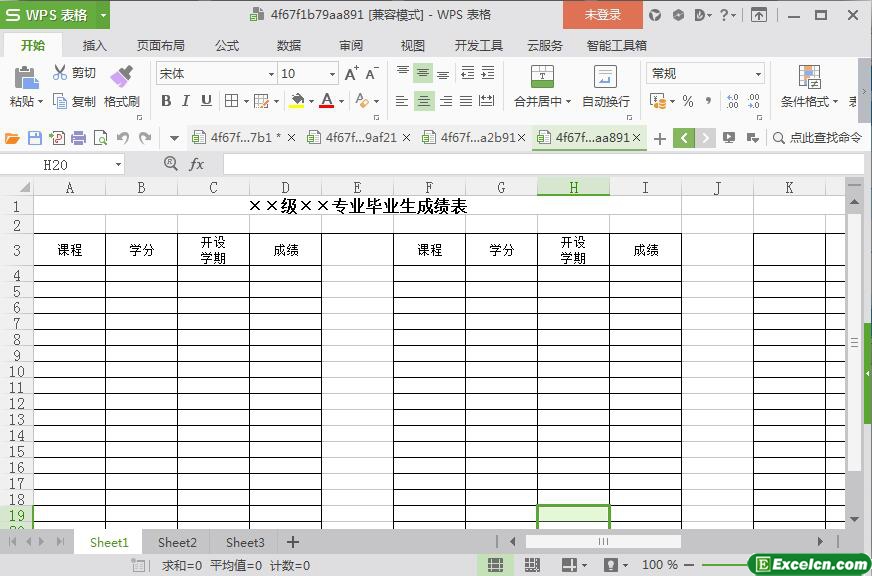872x576 pixels.
Task: Toggle bold formatting
Action: pos(166,101)
